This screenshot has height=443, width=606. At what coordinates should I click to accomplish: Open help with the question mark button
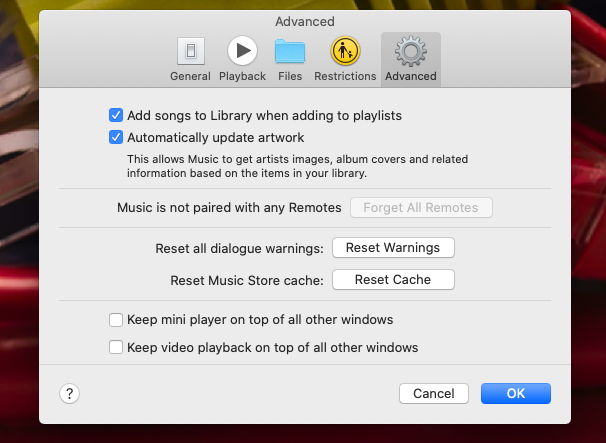70,394
